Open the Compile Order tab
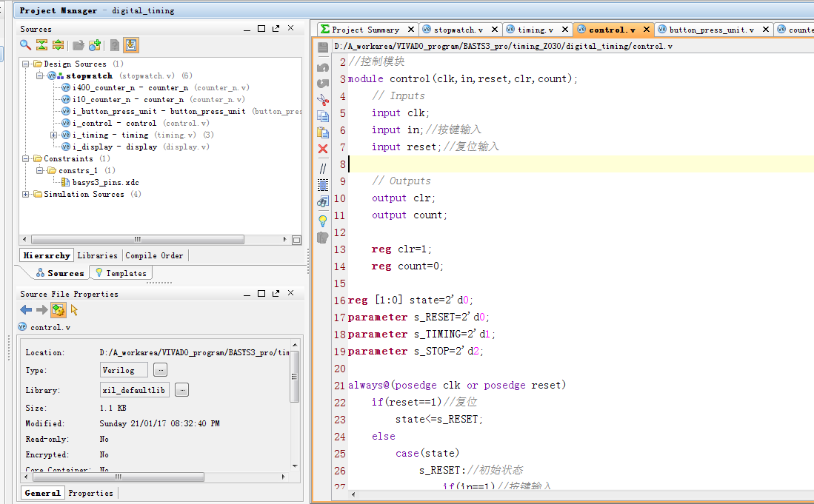This screenshot has width=814, height=504. (x=156, y=255)
